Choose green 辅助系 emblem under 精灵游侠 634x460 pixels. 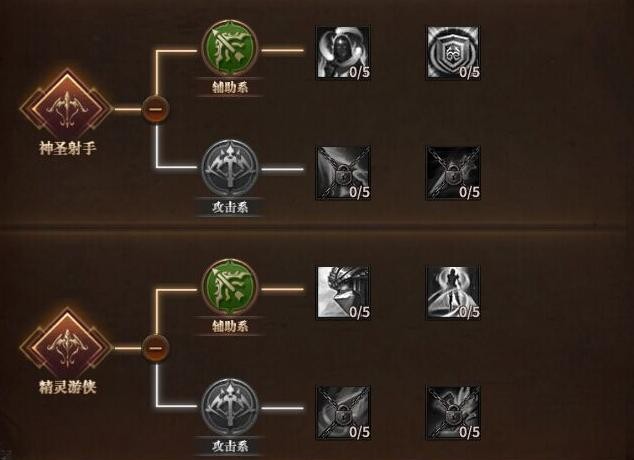click(x=230, y=287)
